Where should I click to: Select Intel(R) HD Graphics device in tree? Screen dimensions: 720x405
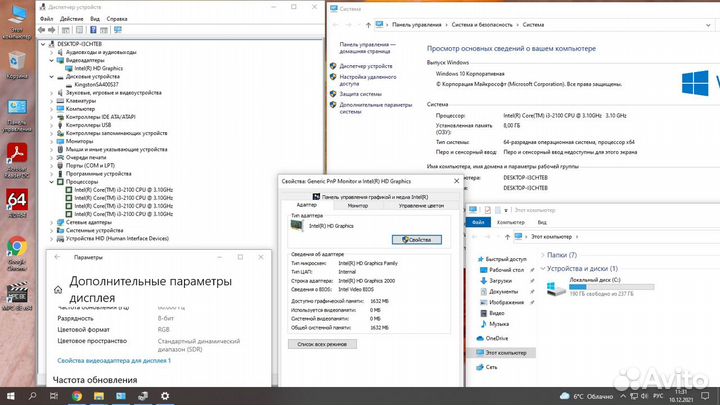(98, 68)
